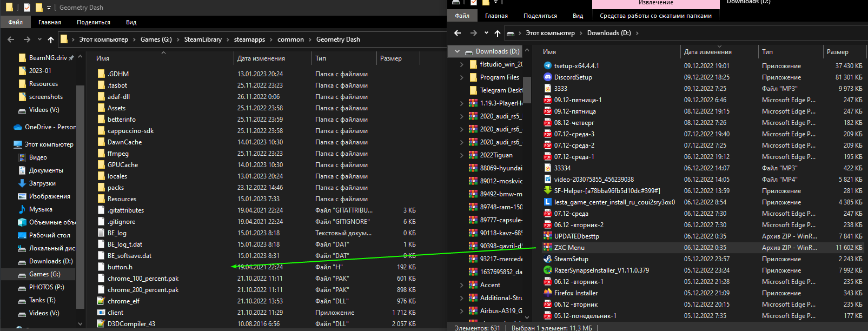Screen dimensions: 868x331
Task: Click common in the address breadcrumb
Action: click(290, 39)
